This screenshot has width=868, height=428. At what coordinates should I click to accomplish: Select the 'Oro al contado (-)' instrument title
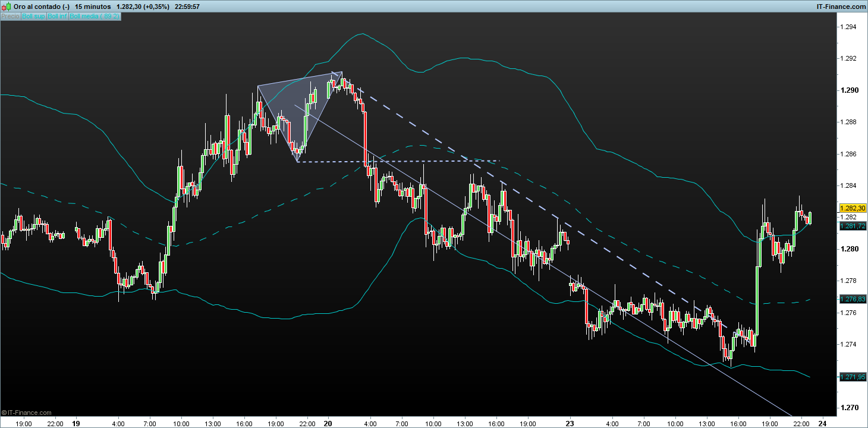coord(42,7)
